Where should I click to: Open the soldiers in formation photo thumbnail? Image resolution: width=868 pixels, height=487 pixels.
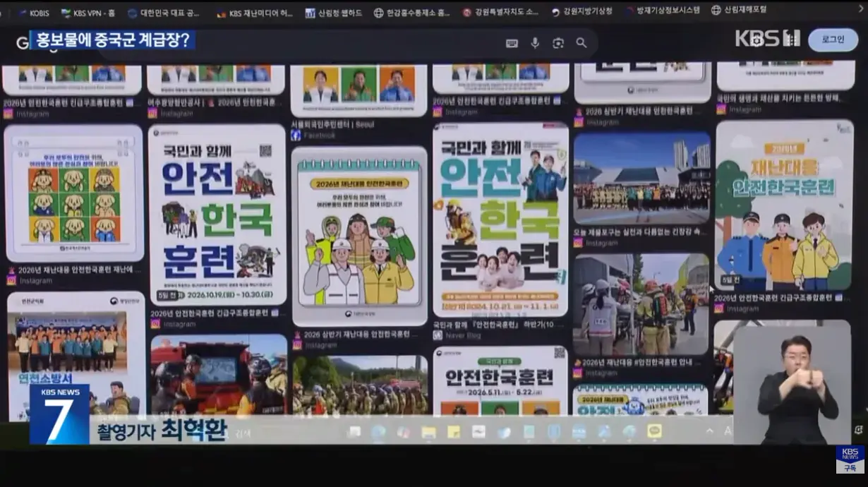tap(360, 385)
